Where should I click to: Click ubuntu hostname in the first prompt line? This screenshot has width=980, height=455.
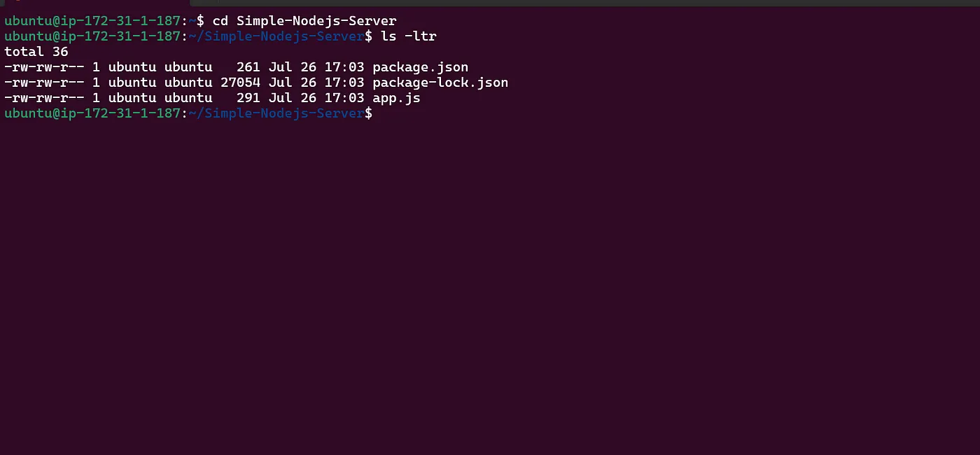tap(92, 21)
